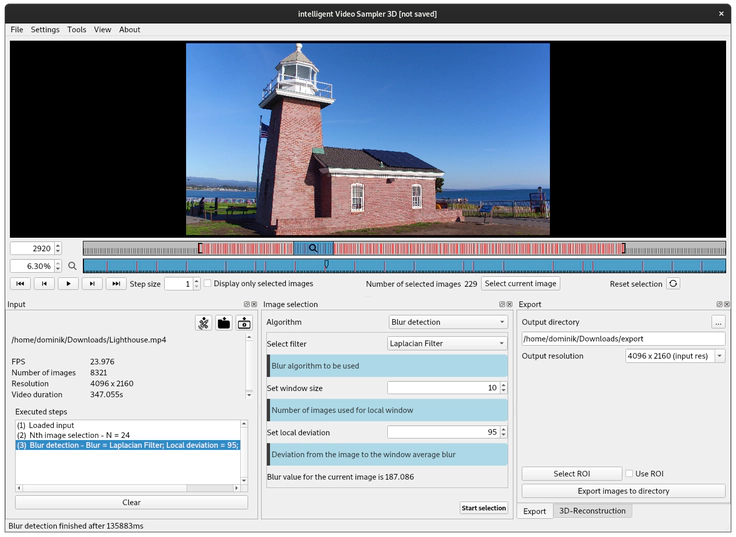Click the left selection bracket on the upper timeline
Screen dimensions: 736x537
(200, 248)
